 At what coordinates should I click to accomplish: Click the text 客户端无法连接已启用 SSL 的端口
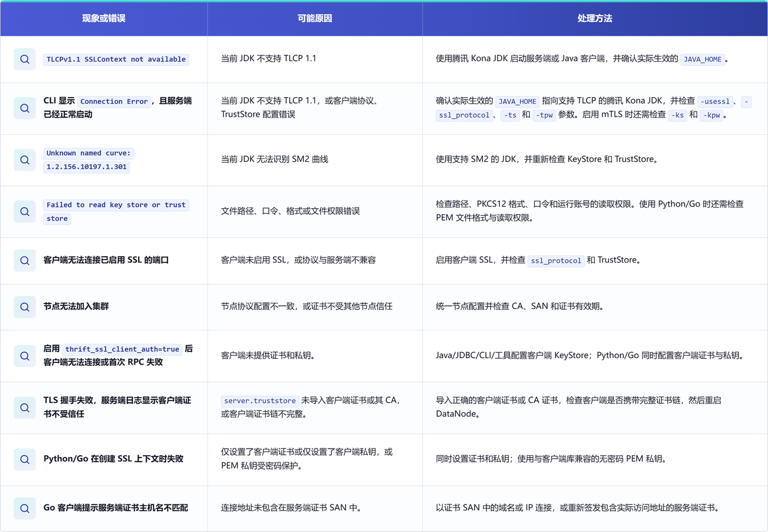coord(106,260)
